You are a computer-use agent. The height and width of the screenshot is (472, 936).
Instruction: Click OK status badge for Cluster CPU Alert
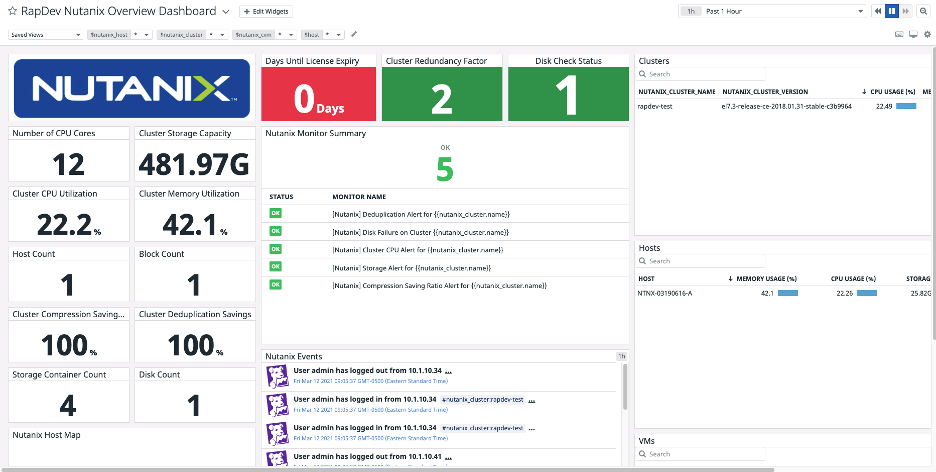click(275, 249)
